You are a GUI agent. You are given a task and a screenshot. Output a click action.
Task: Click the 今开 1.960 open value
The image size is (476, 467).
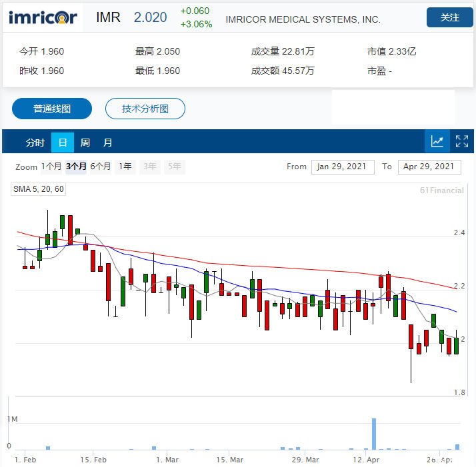tap(41, 51)
